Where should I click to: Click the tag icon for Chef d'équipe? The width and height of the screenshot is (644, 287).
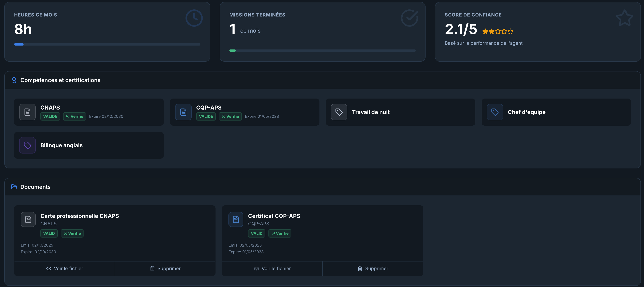tap(495, 112)
